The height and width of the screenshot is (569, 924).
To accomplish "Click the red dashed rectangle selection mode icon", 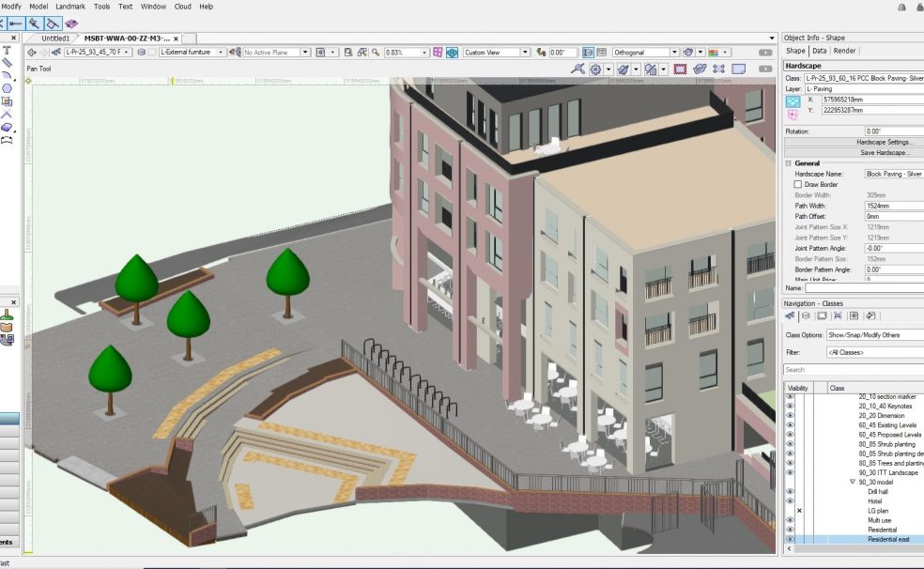I will pyautogui.click(x=680, y=69).
